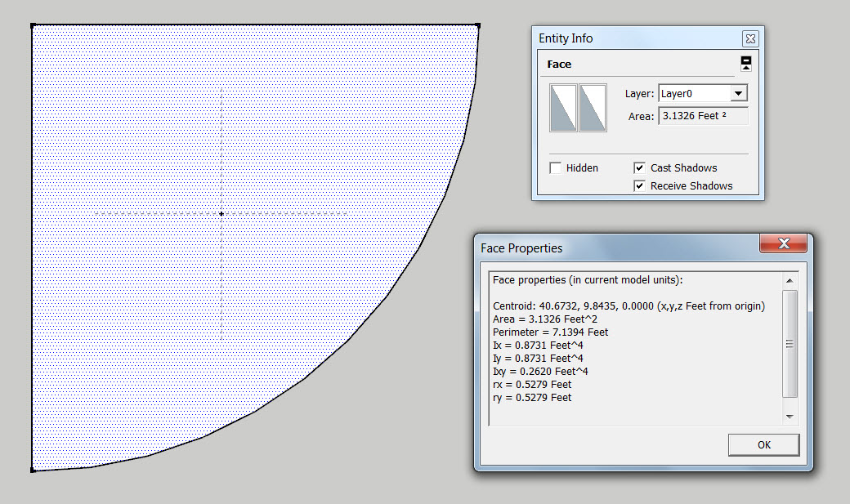This screenshot has height=504, width=850.
Task: Enable the Hidden checkbox
Action: click(x=556, y=168)
